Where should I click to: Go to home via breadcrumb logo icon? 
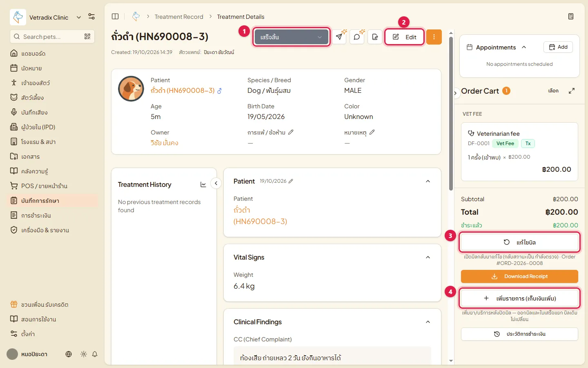(x=136, y=16)
